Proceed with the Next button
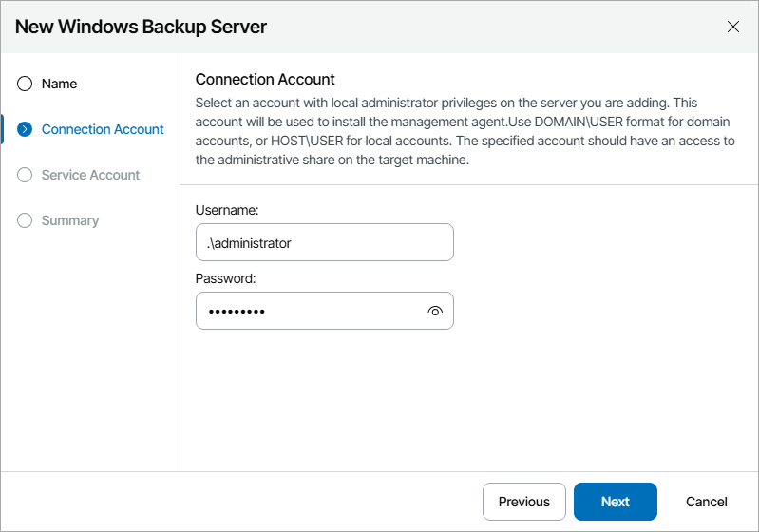The height and width of the screenshot is (532, 759). 615,502
